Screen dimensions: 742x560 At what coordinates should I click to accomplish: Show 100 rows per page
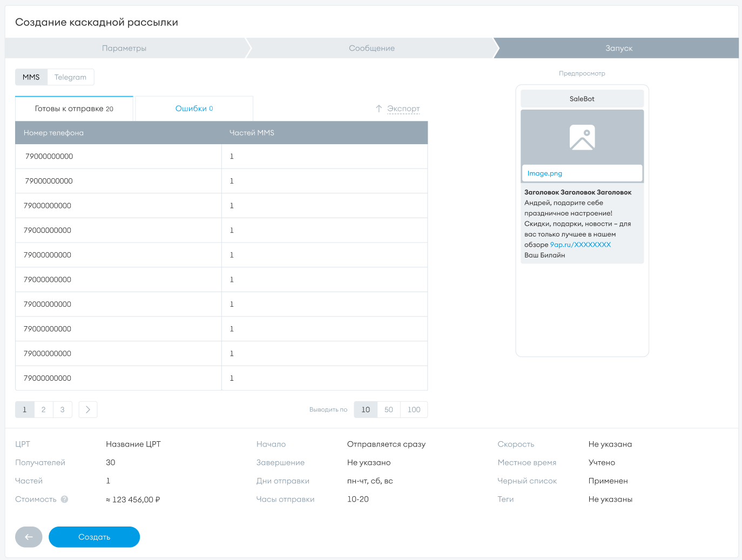414,409
